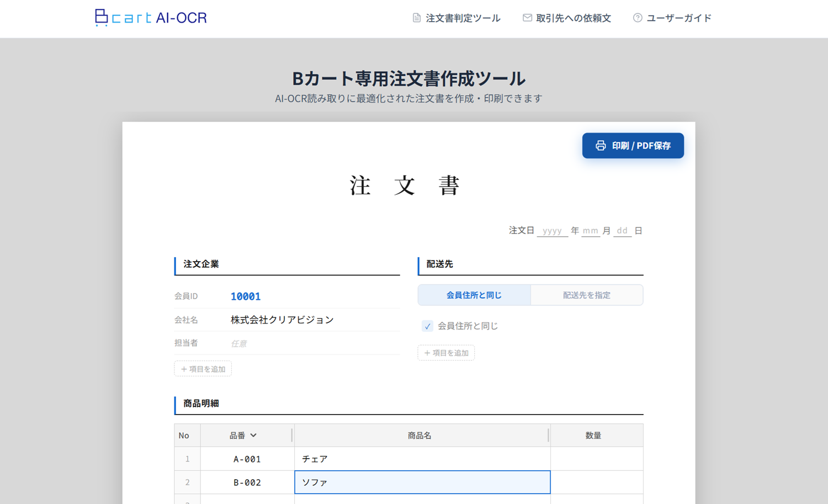
Task: Click the year field of 注文日
Action: click(x=552, y=231)
